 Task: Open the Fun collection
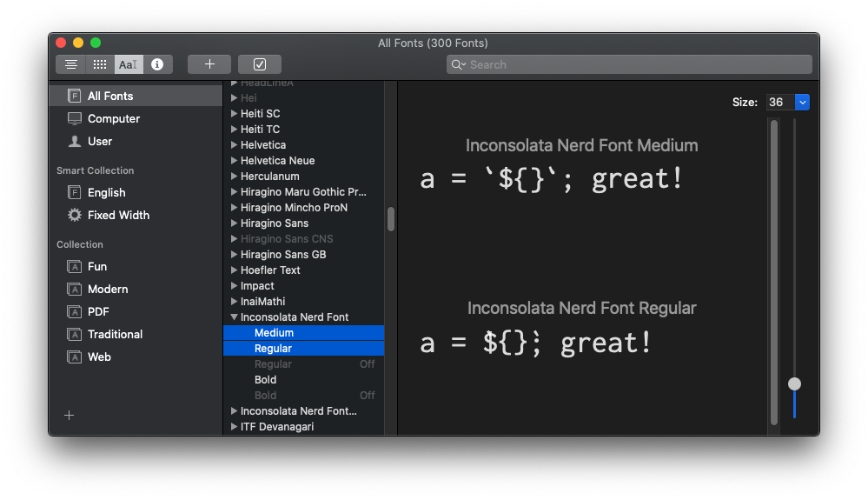click(x=136, y=266)
